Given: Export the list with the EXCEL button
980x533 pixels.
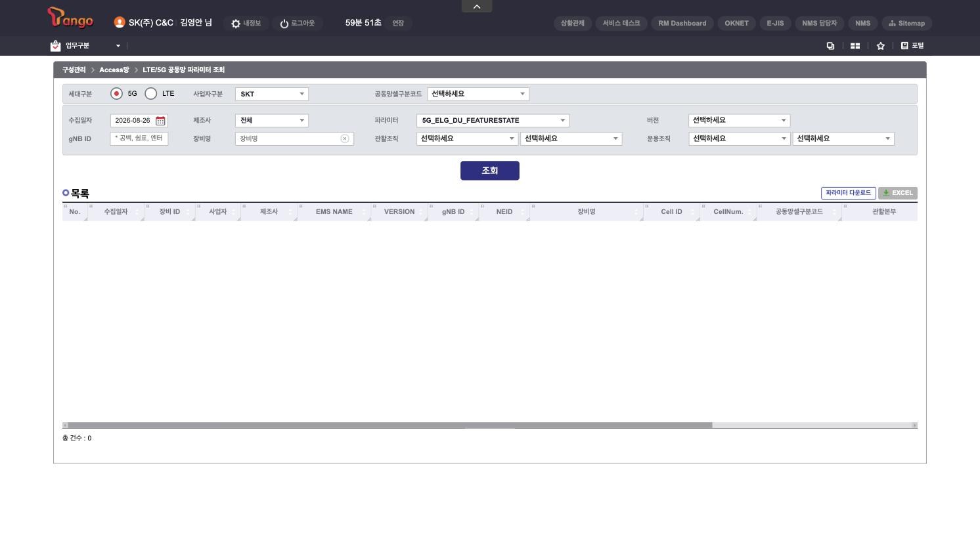Looking at the screenshot, I should point(898,193).
